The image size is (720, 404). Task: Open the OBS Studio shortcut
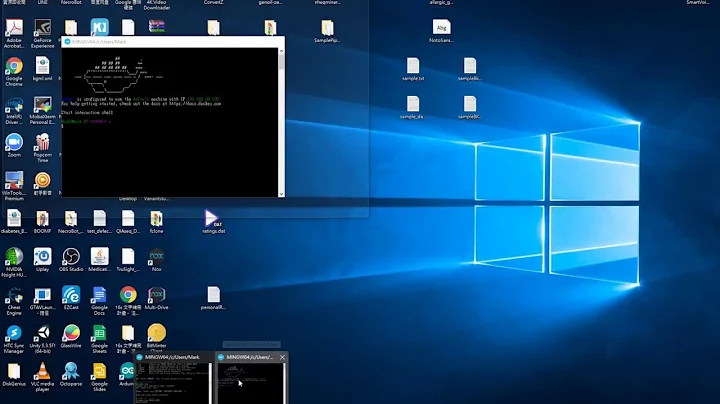[71, 257]
